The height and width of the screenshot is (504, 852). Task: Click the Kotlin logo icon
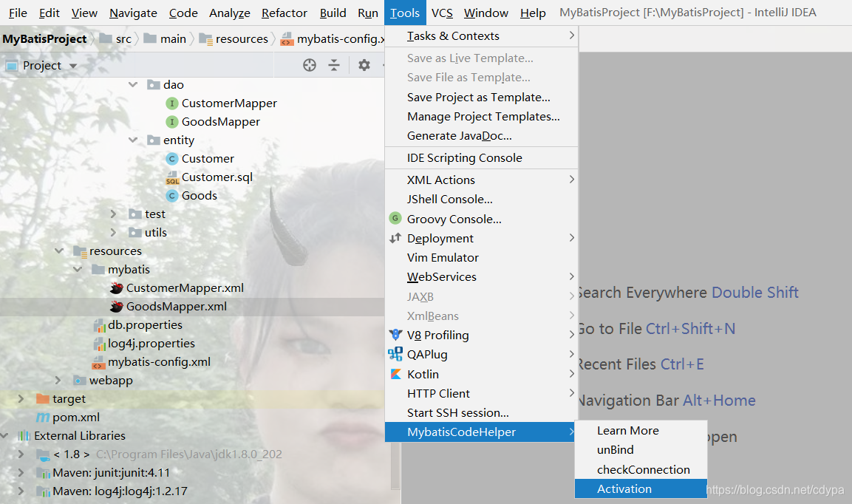pyautogui.click(x=396, y=374)
